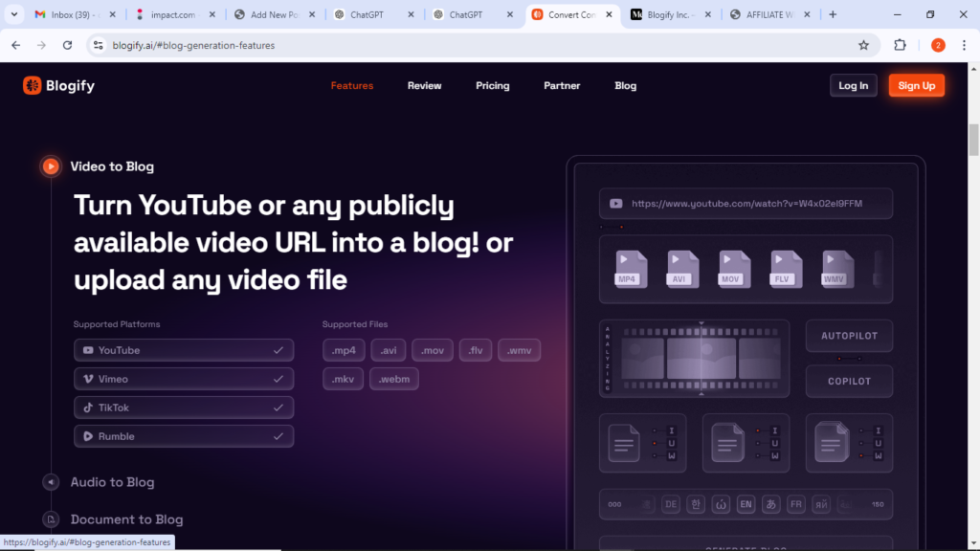Click the page vertical scrollbar thumb

pyautogui.click(x=973, y=140)
